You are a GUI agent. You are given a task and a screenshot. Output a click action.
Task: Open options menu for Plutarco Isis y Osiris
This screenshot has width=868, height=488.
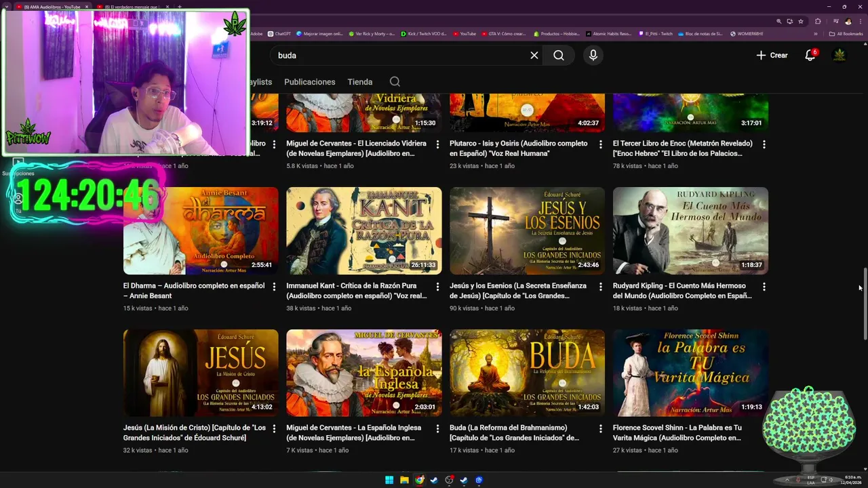pos(600,144)
